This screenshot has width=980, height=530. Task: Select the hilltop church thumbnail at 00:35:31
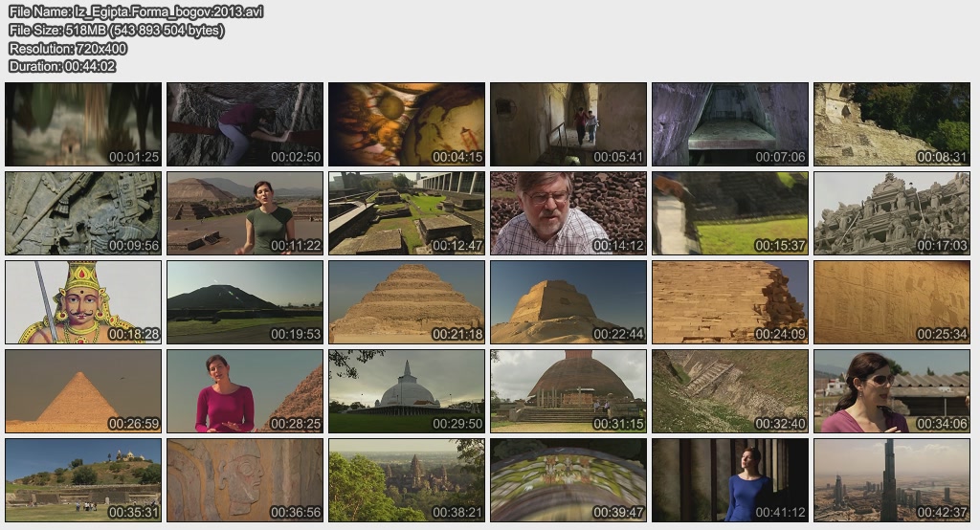click(x=83, y=480)
